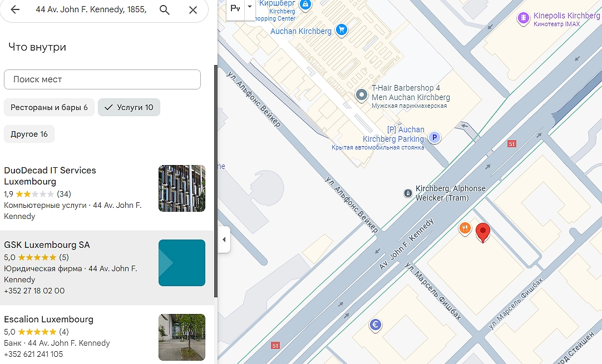Select the "Другое 16" filter chip
This screenshot has height=364, width=602.
[x=29, y=134]
